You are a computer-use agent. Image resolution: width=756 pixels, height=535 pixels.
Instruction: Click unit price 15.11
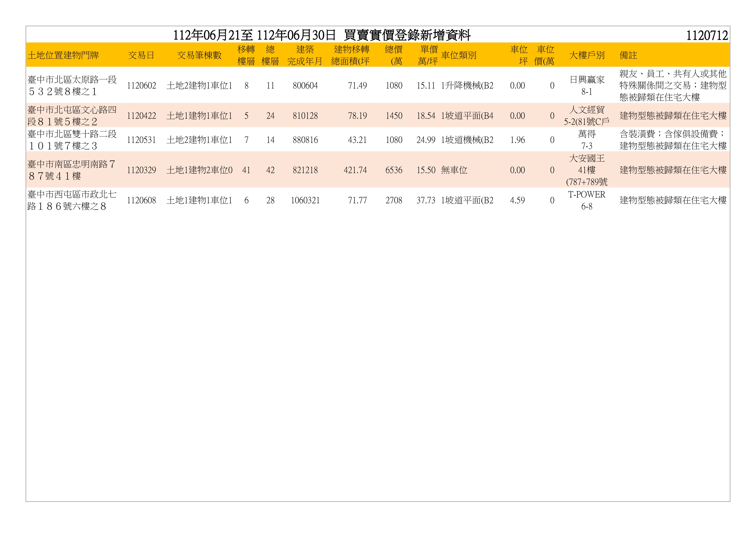426,86
